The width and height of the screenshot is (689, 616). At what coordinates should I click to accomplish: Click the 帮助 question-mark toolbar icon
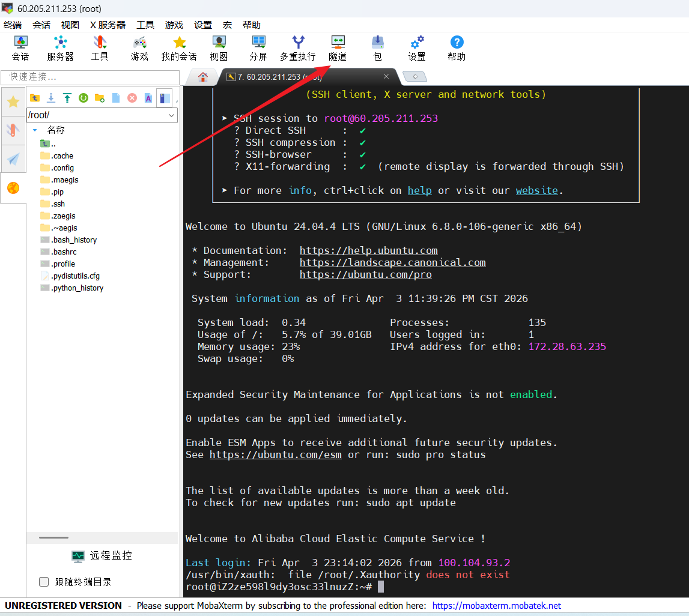point(457,48)
